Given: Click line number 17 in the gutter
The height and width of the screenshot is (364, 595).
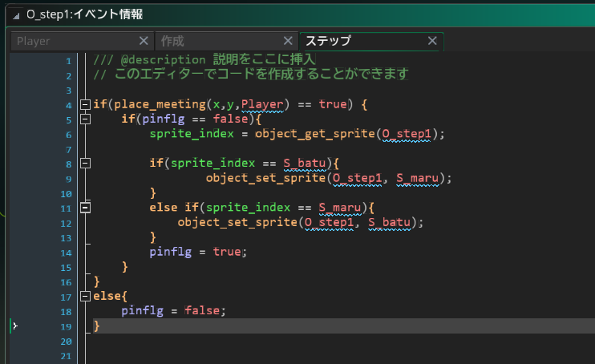Looking at the screenshot, I should pyautogui.click(x=66, y=296).
